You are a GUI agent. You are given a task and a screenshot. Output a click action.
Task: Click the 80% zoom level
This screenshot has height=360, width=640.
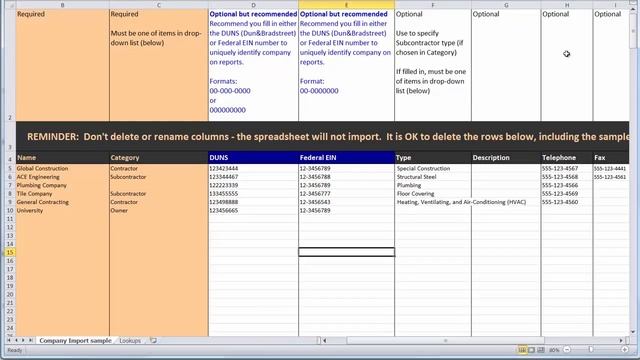pos(554,350)
